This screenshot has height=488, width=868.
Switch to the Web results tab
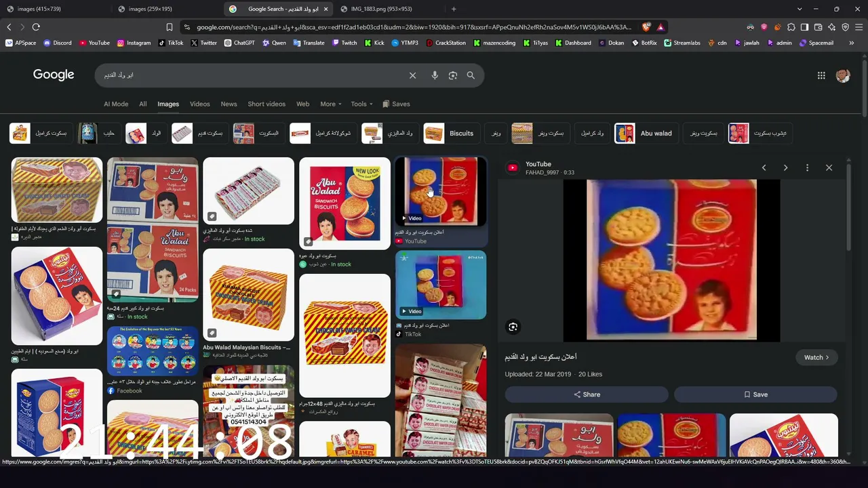point(302,104)
